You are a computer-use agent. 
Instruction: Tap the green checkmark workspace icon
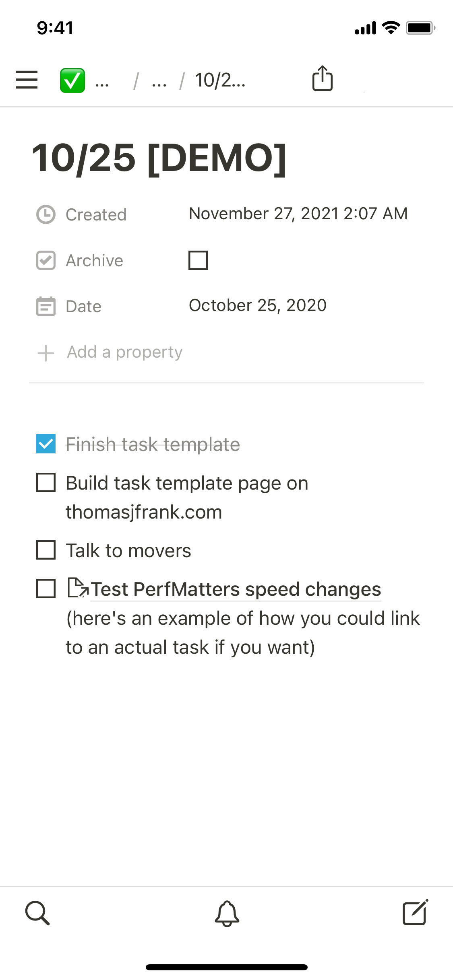(72, 80)
